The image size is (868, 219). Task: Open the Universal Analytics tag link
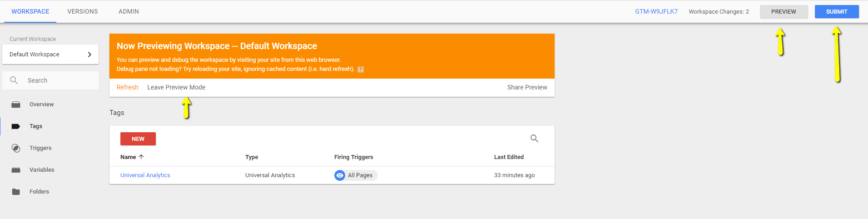pos(145,175)
